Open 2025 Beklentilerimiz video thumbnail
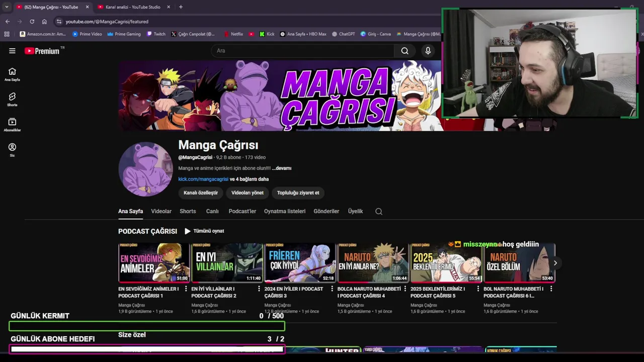The height and width of the screenshot is (362, 644). pyautogui.click(x=446, y=262)
